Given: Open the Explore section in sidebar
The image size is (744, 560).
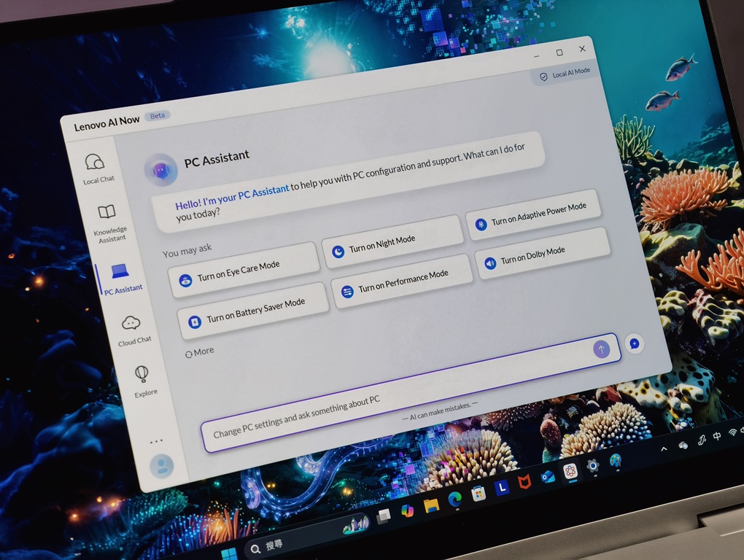Looking at the screenshot, I should (x=143, y=380).
